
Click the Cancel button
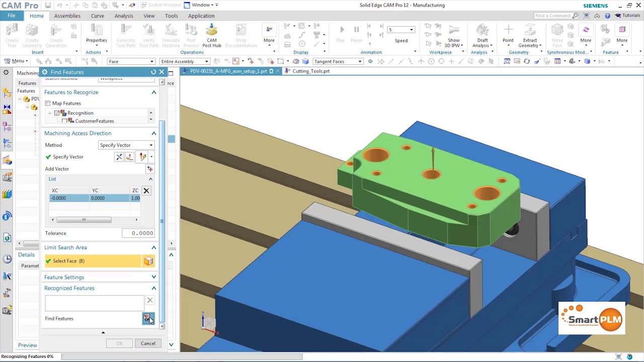(x=148, y=343)
